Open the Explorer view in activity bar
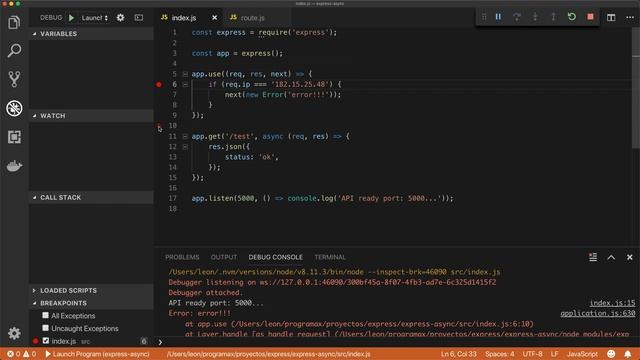Viewport: 640px width, 360px height. [14, 22]
